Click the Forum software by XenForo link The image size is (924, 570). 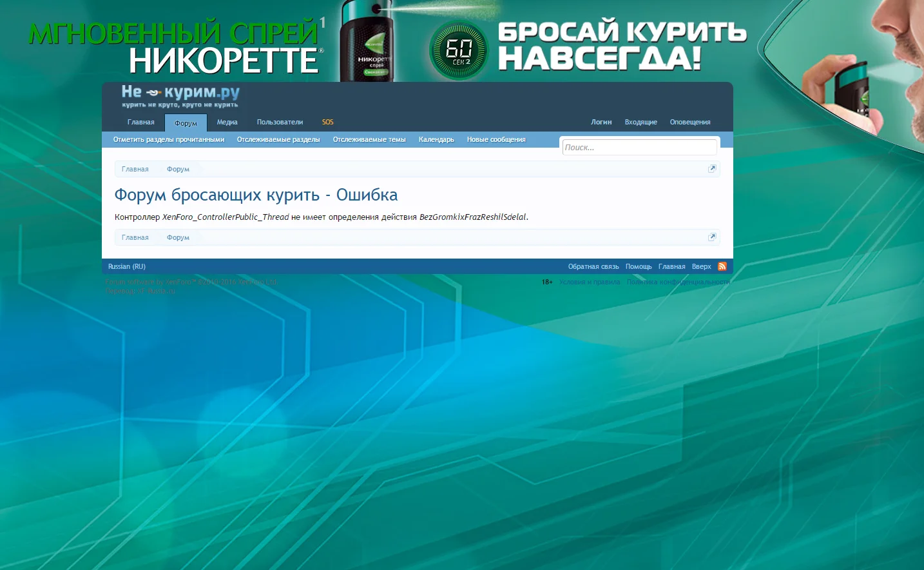tap(192, 282)
